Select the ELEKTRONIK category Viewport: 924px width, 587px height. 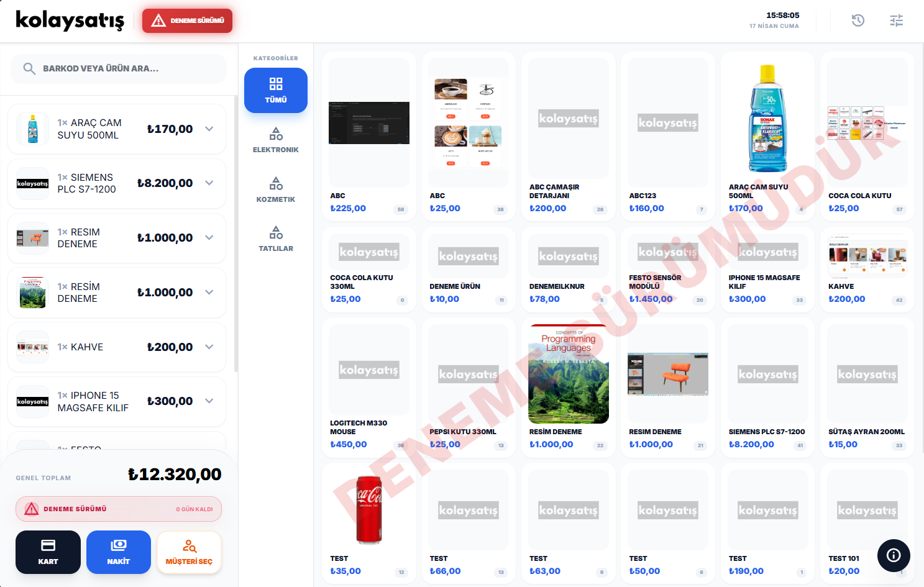point(276,140)
